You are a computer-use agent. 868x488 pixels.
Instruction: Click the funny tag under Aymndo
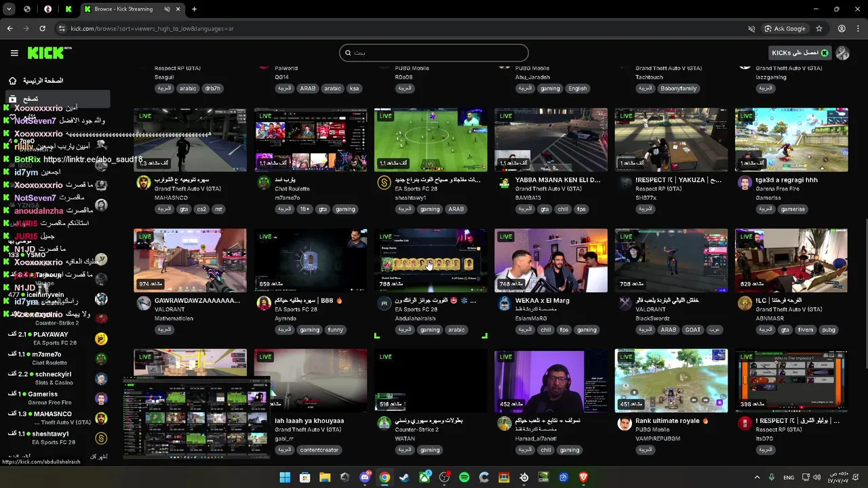click(335, 330)
